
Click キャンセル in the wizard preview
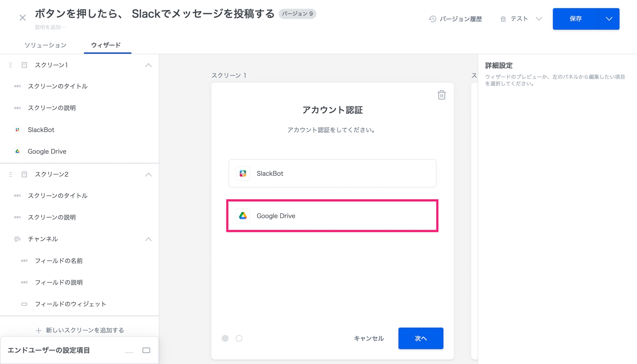pos(369,338)
